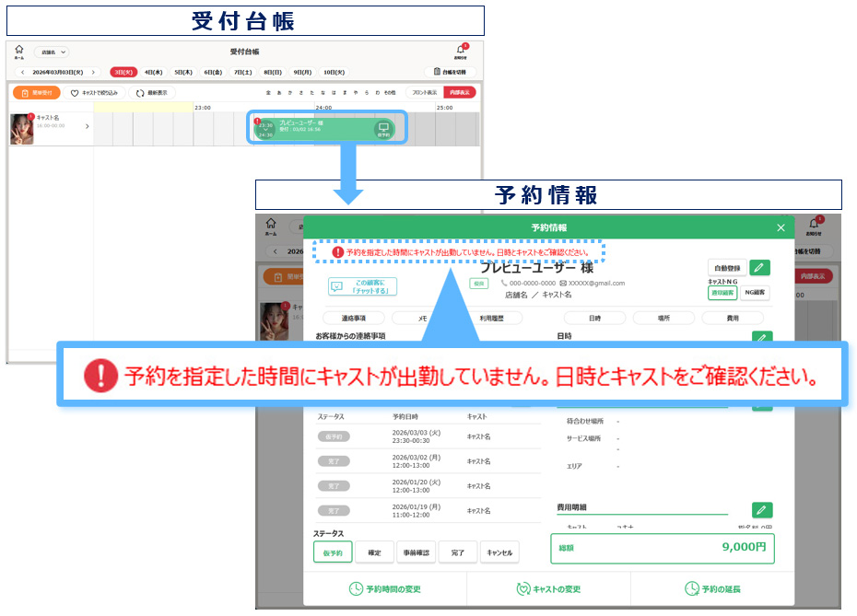Click 予約時間の変更 at dialog bottom
The image size is (857, 616).
pyautogui.click(x=385, y=588)
